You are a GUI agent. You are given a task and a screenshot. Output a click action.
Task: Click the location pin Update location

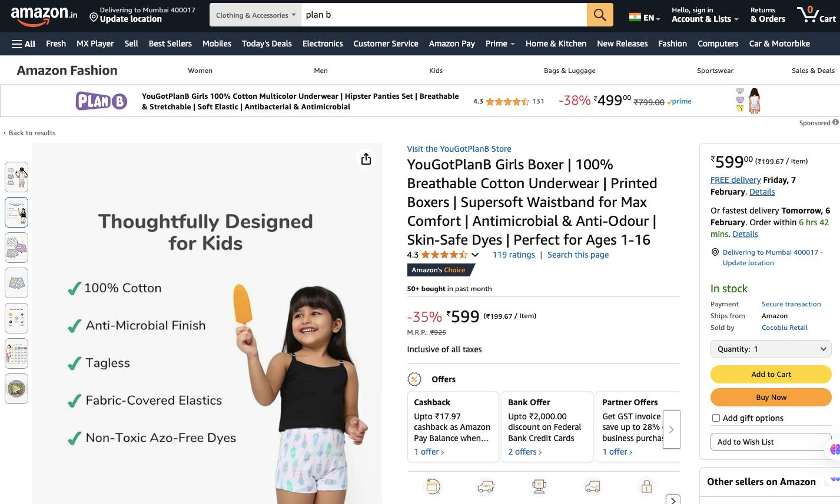(142, 15)
